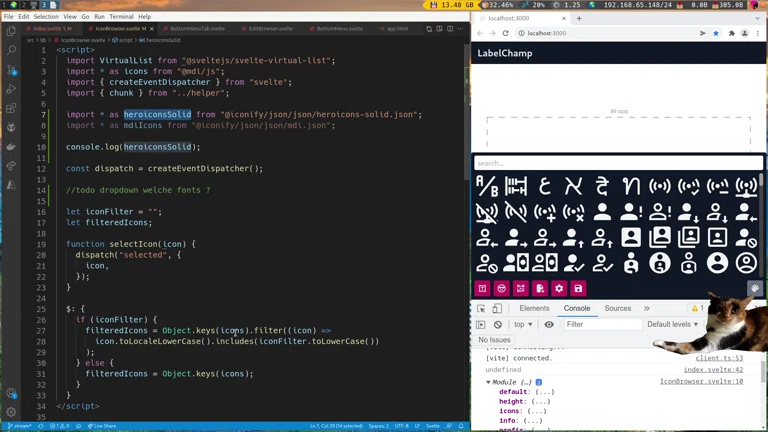This screenshot has width=768, height=432.
Task: Open the editor More Actions ellipsis
Action: point(460,29)
